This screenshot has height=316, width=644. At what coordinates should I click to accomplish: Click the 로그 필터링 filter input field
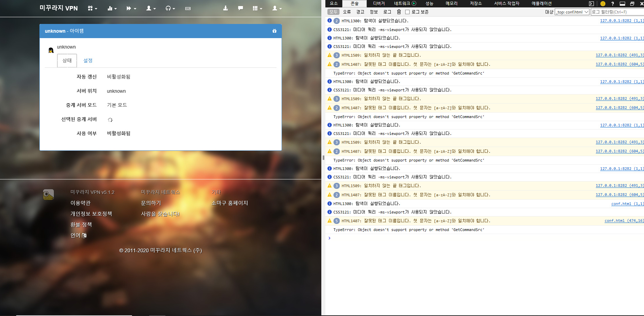coord(617,12)
